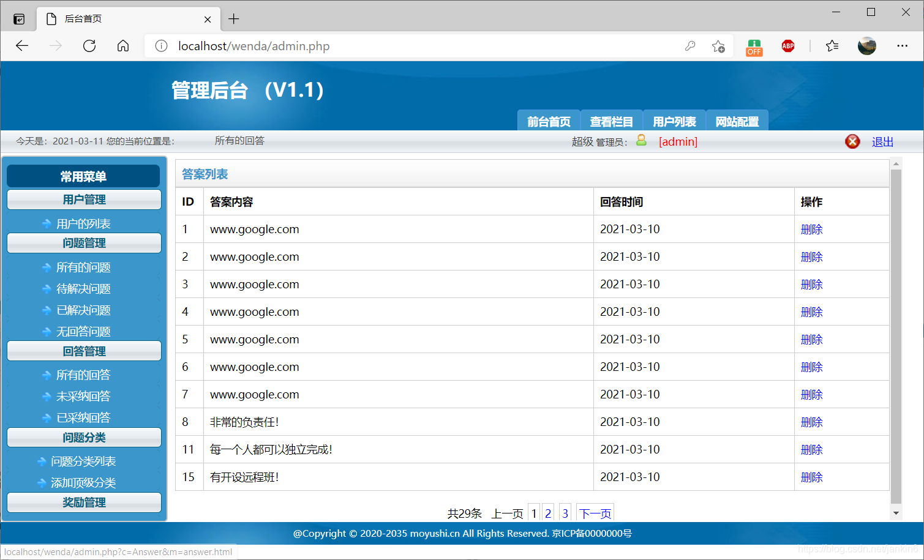This screenshot has width=924, height=560.
Task: Open the green OFF extension icon
Action: click(754, 47)
